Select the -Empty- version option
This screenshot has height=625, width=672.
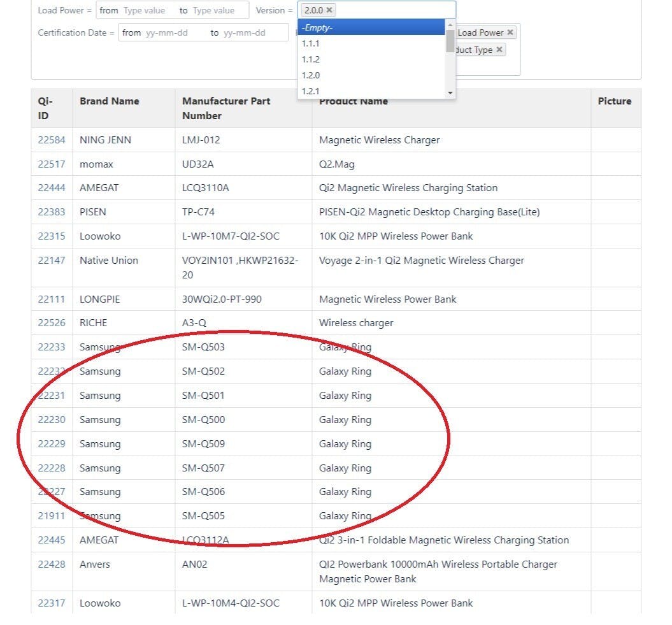click(x=371, y=27)
